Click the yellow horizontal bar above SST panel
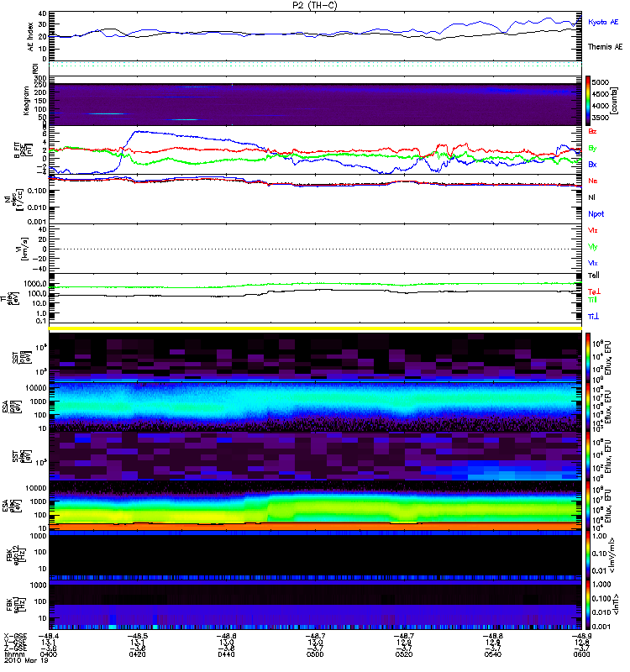This screenshot has height=672, width=630. click(x=315, y=328)
